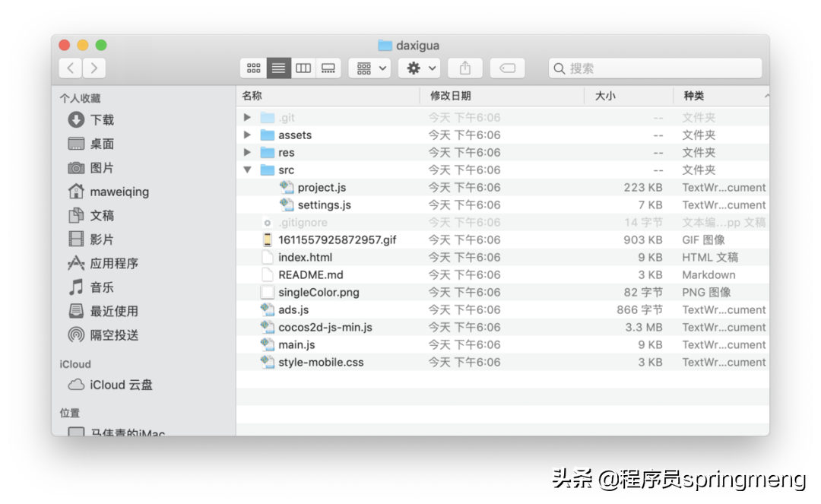Focus the 搜索 search field
This screenshot has height=504, width=821.
tap(655, 68)
